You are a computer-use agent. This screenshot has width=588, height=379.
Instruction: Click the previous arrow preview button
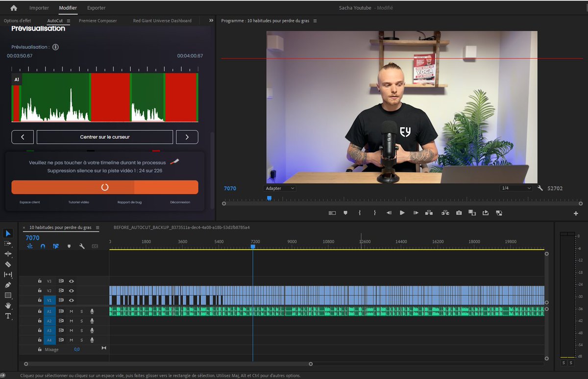(x=23, y=137)
